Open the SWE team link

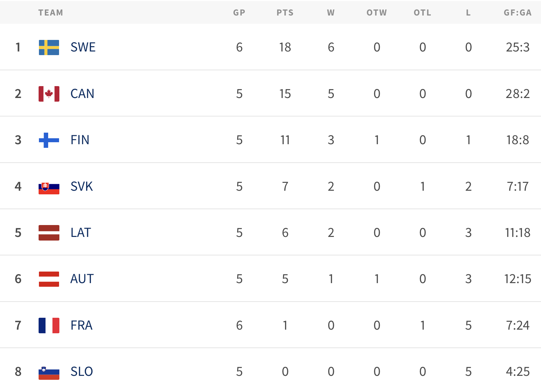click(83, 48)
